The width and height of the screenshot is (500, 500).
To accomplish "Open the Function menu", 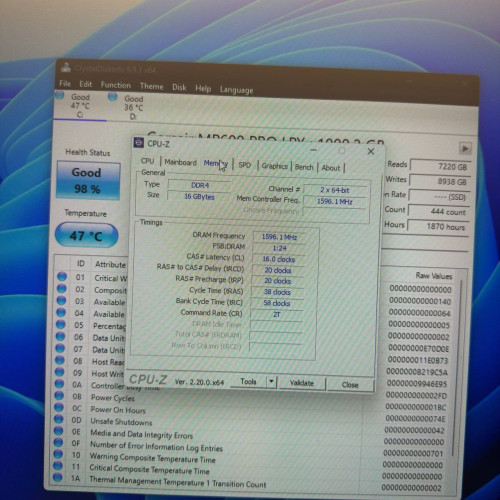I will pyautogui.click(x=116, y=85).
